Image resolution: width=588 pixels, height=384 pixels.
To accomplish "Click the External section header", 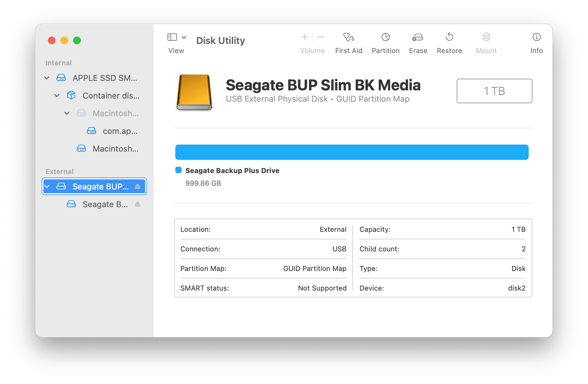I will [60, 171].
